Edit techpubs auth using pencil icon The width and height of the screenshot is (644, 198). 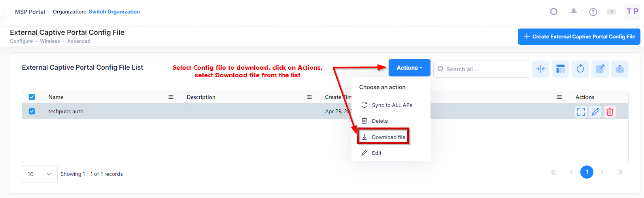(595, 112)
